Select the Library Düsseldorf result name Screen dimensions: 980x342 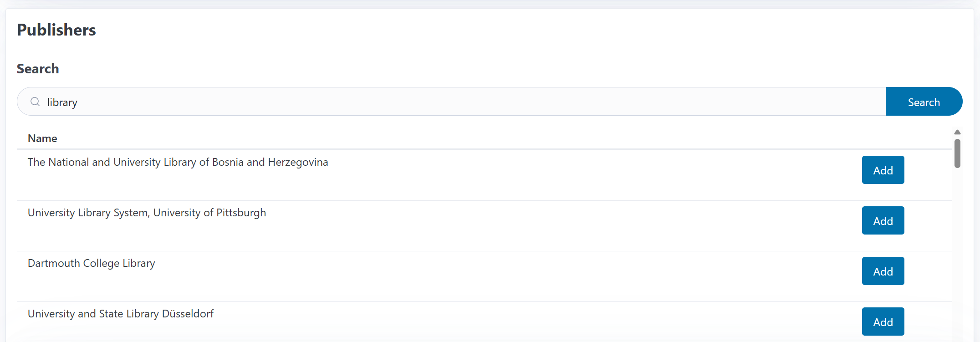point(120,314)
